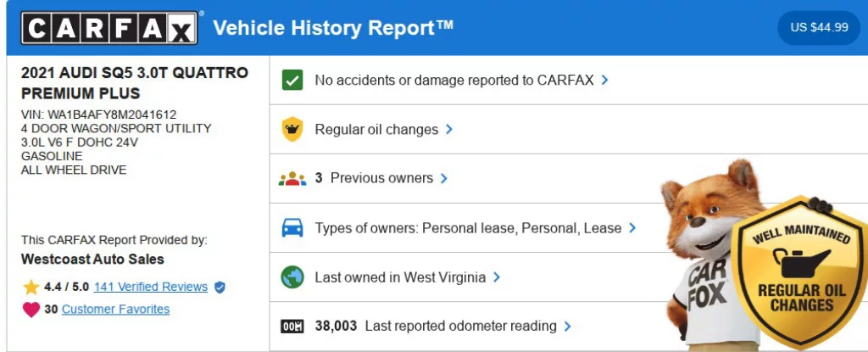Click the blue car owner-types icon
Viewport: 868px width, 352px height.
pos(292,228)
